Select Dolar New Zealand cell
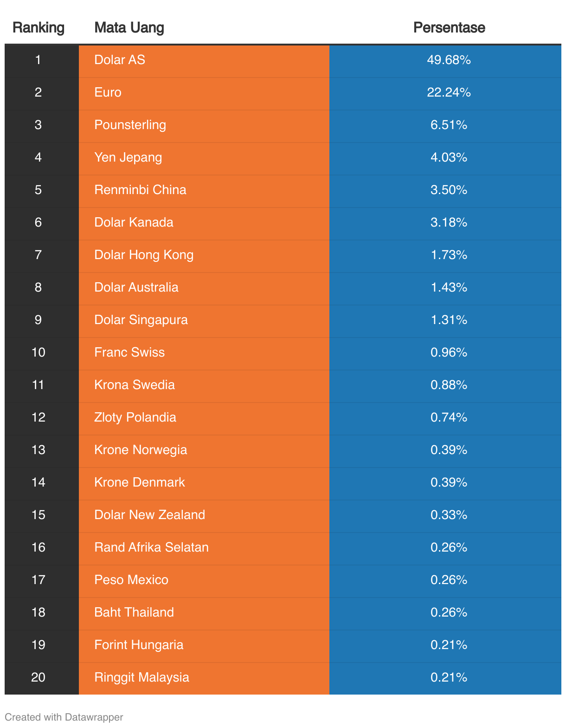The height and width of the screenshot is (728, 566). [149, 515]
